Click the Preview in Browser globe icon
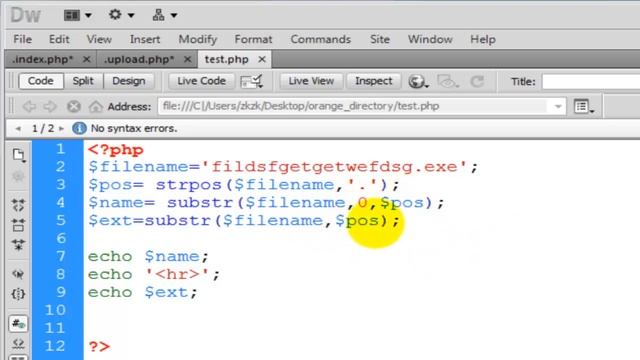This screenshot has width=640, height=360. (418, 81)
